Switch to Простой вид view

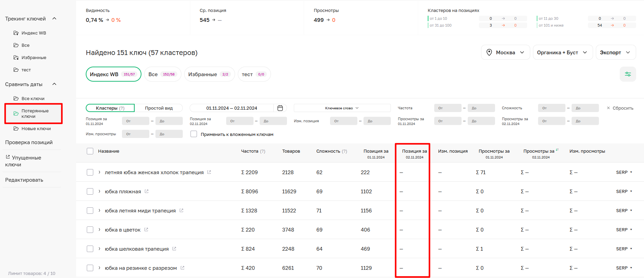coord(159,108)
